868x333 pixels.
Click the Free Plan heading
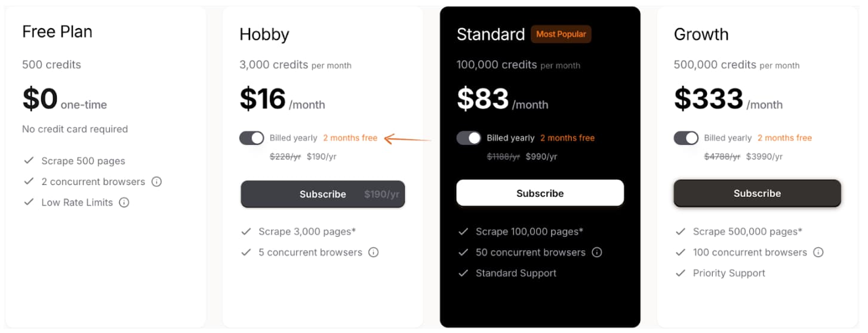coord(57,32)
